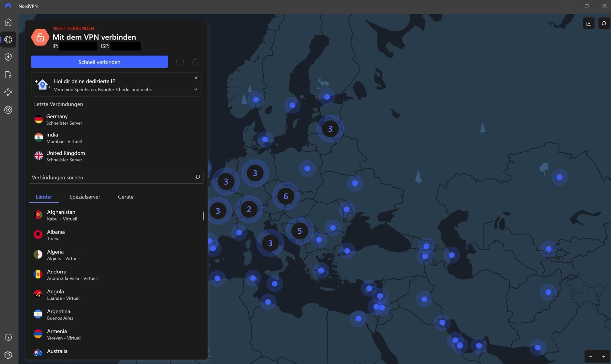Switch to the Länder tab

click(x=44, y=197)
